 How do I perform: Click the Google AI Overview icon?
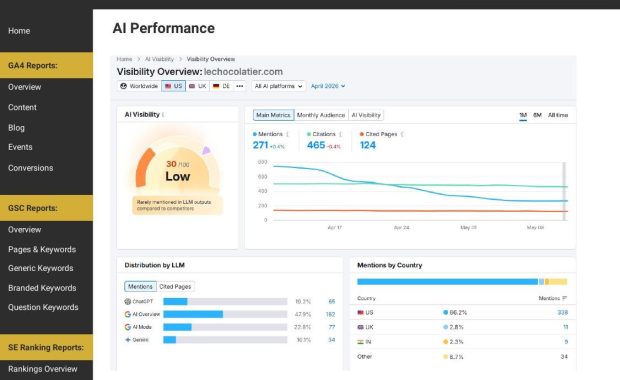pyautogui.click(x=128, y=314)
